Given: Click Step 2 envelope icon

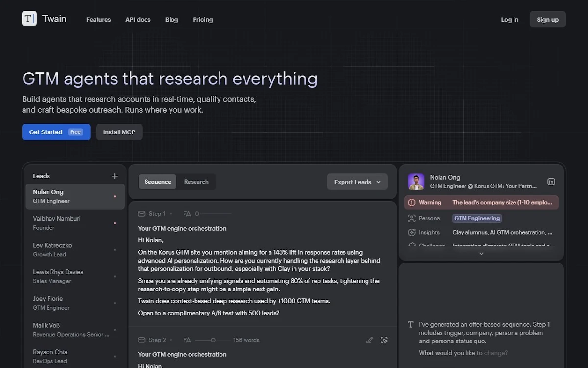Looking at the screenshot, I should [142, 340].
